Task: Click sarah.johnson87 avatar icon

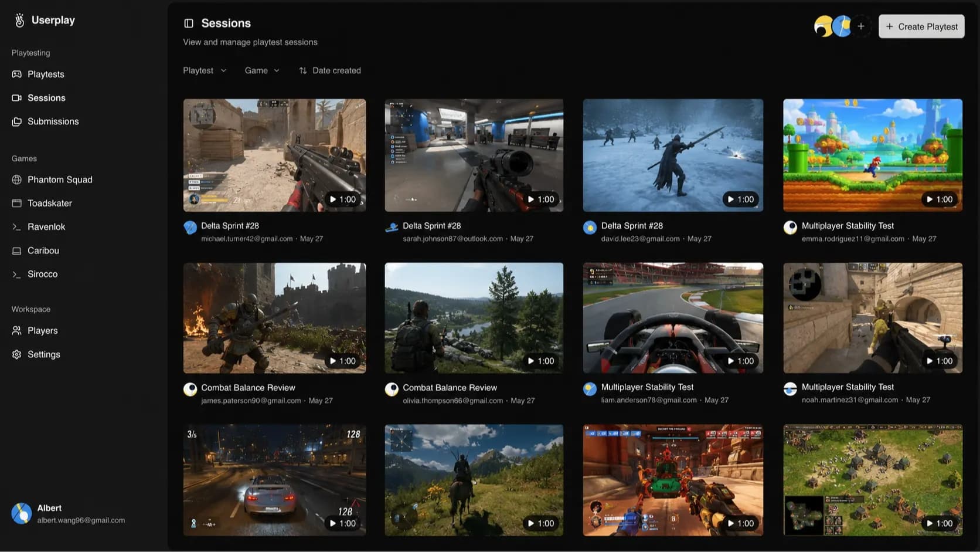Action: click(392, 228)
